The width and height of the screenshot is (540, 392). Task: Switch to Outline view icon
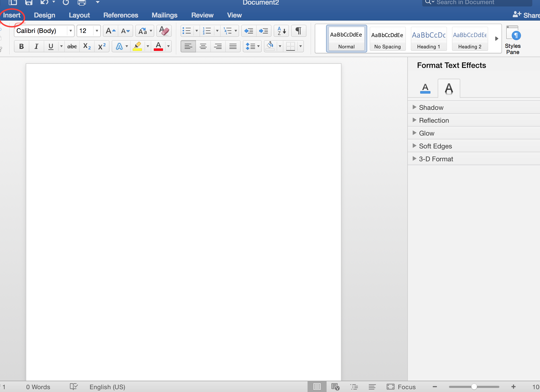coord(354,387)
